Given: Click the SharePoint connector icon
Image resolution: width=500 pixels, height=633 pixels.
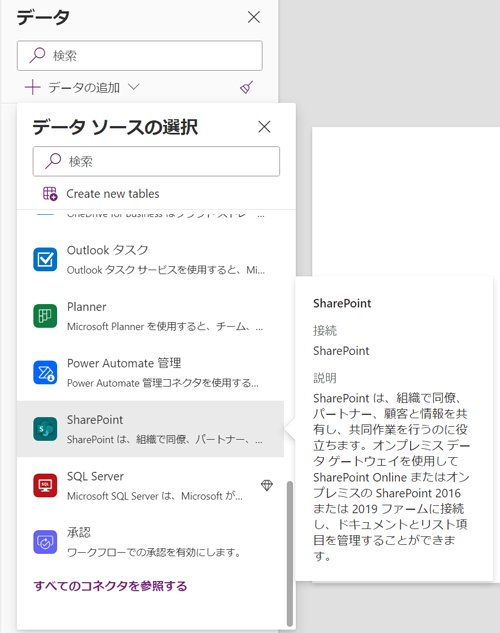Looking at the screenshot, I should pos(45,429).
